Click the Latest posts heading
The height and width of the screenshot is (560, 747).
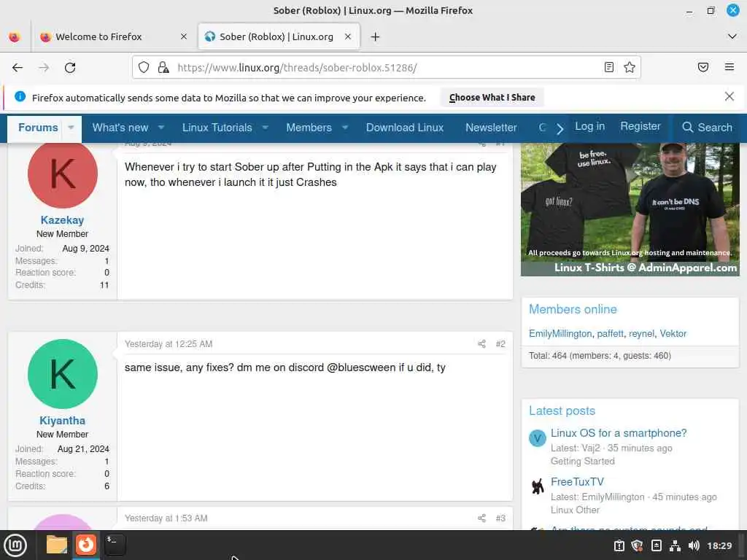tap(562, 411)
